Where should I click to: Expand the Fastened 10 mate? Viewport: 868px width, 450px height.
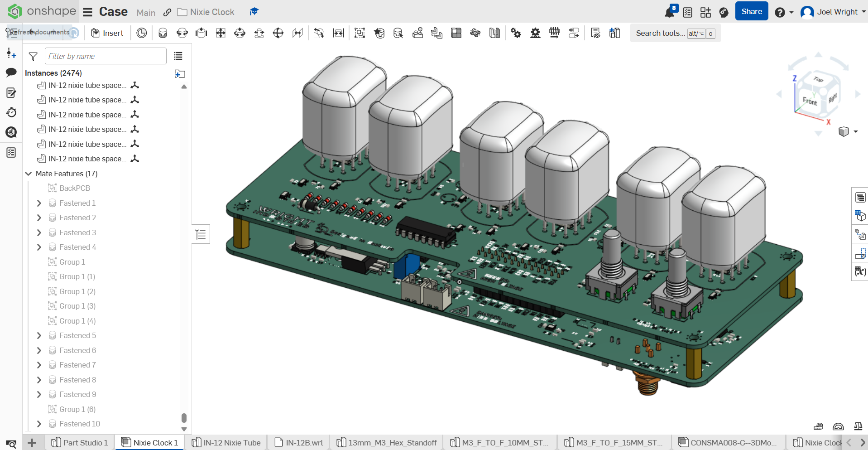click(x=39, y=424)
